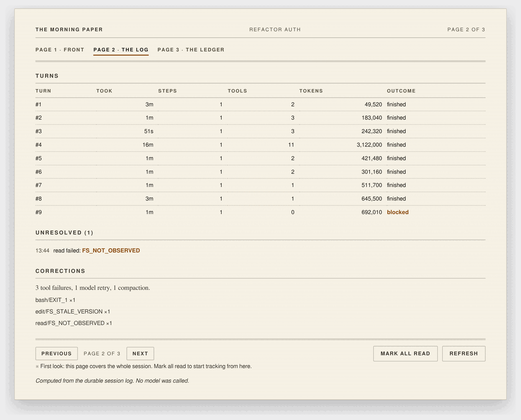Image resolution: width=521 pixels, height=420 pixels.
Task: Click the Computed from durable session log footnote
Action: coord(112,381)
